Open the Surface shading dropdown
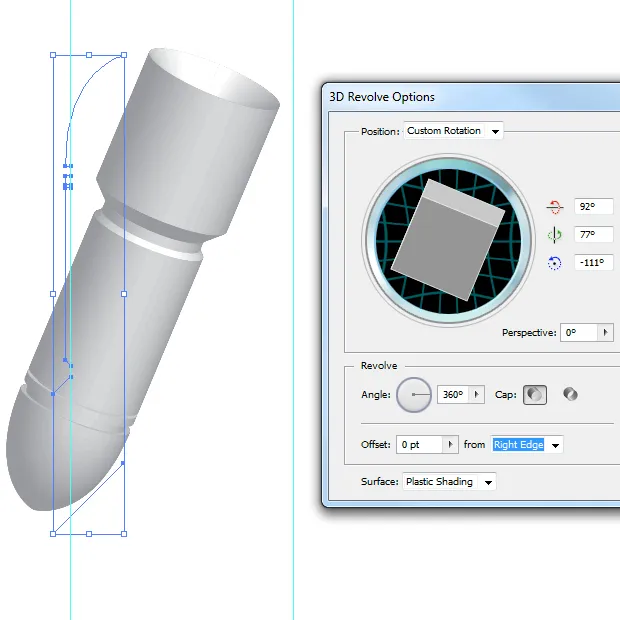The image size is (620, 620). click(448, 482)
